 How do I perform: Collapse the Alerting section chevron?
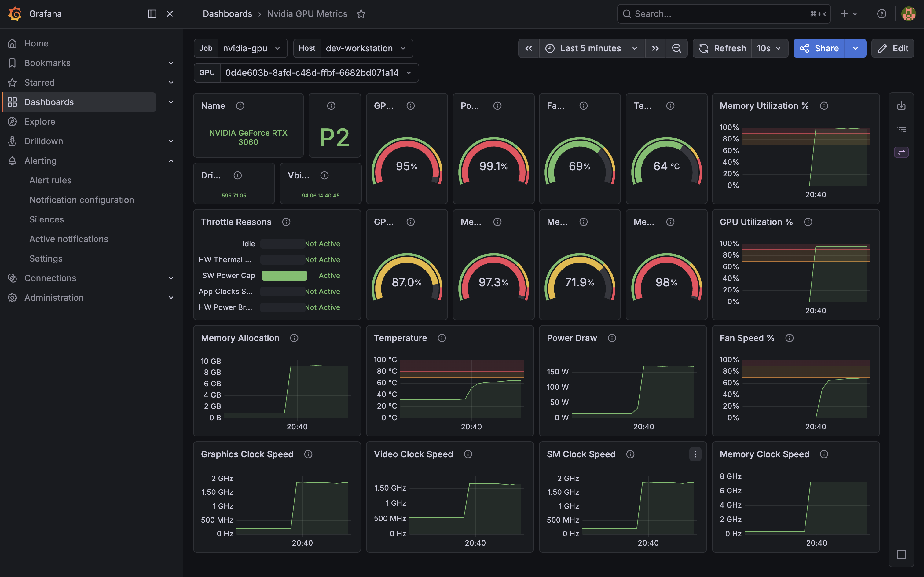[171, 161]
